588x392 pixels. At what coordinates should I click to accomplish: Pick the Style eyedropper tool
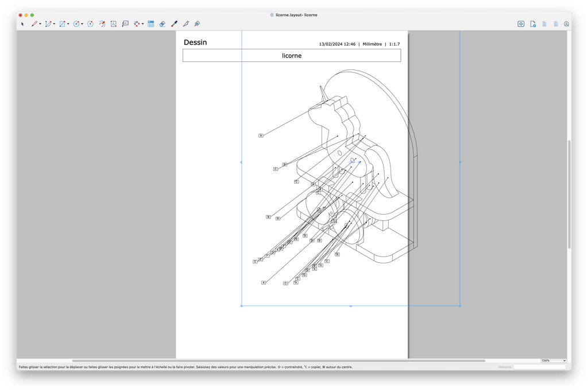click(x=174, y=24)
